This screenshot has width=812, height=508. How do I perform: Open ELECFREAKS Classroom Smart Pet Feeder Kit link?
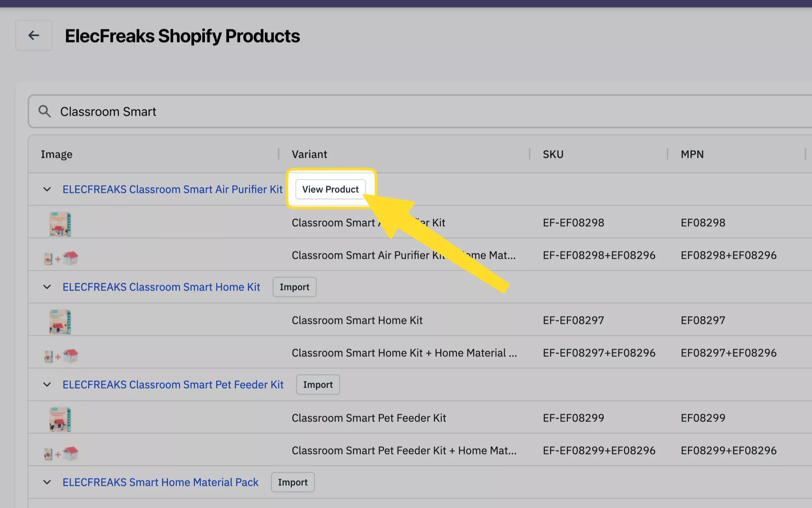173,385
